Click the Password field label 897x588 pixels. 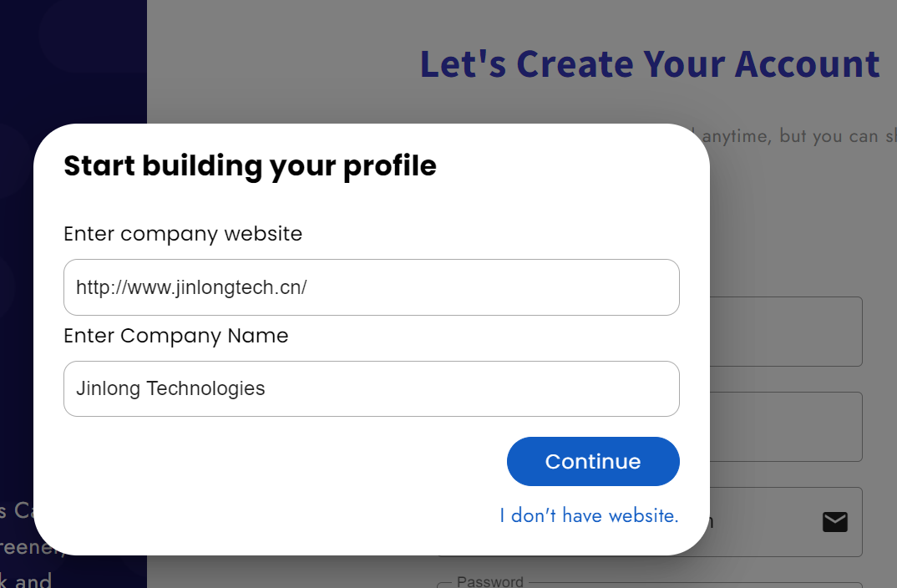[490, 581]
